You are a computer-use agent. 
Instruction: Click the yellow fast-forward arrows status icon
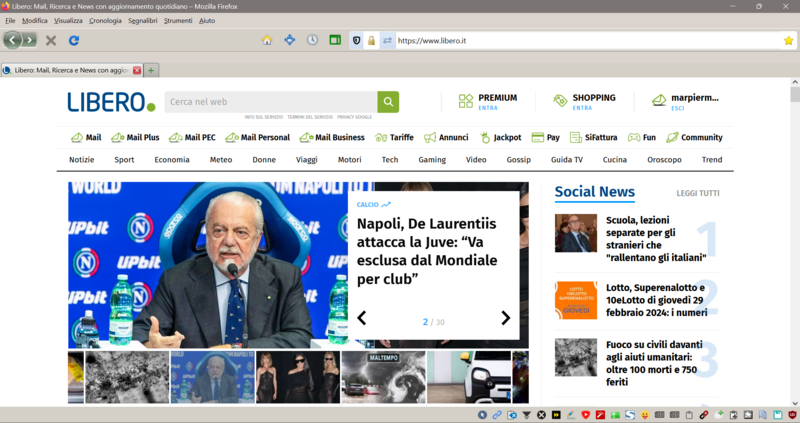pyautogui.click(x=556, y=415)
